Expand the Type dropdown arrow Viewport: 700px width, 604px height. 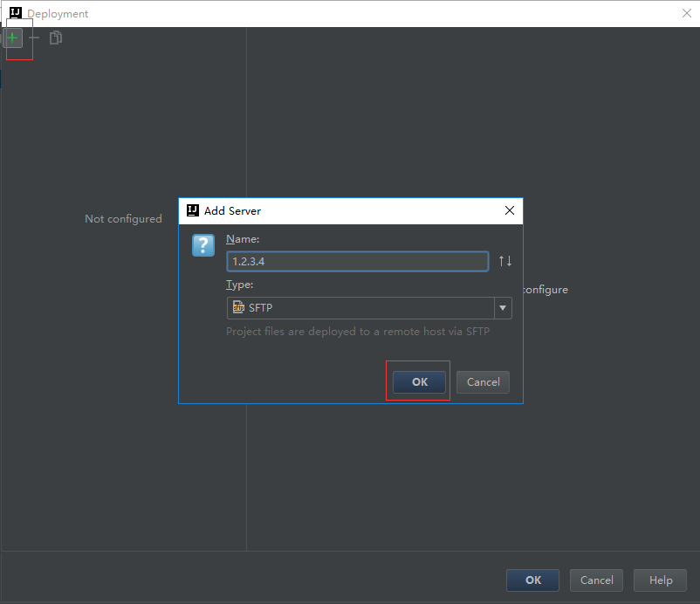click(x=503, y=308)
